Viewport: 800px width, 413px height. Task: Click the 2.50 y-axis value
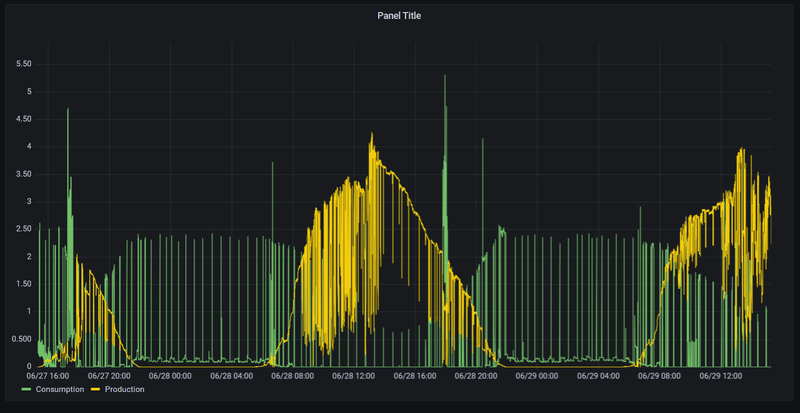pyautogui.click(x=24, y=229)
